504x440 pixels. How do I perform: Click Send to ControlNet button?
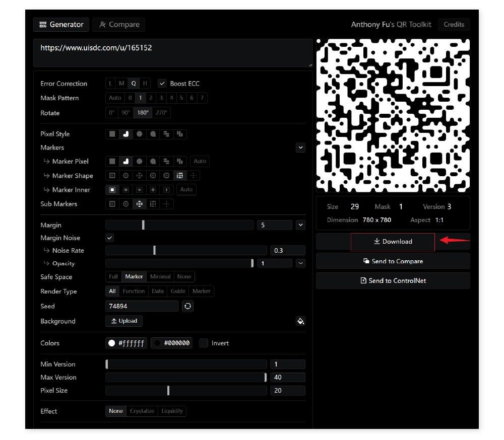click(x=393, y=281)
